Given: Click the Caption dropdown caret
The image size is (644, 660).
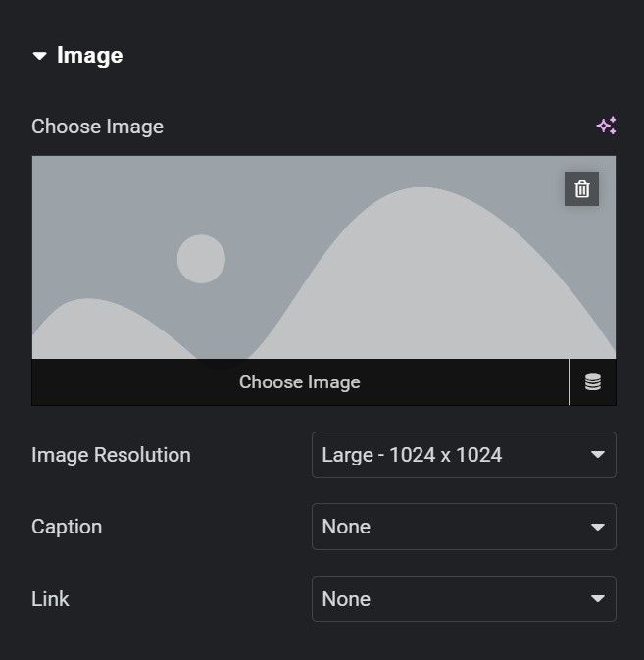Looking at the screenshot, I should [598, 527].
